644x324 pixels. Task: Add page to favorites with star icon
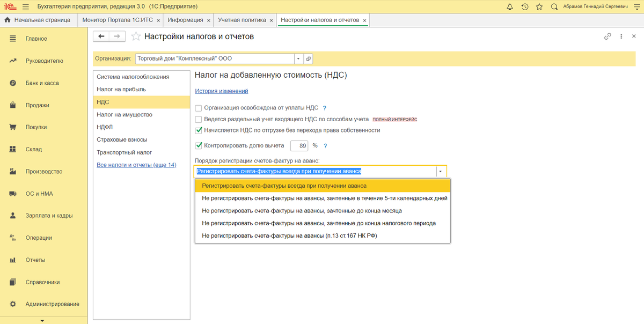(136, 36)
